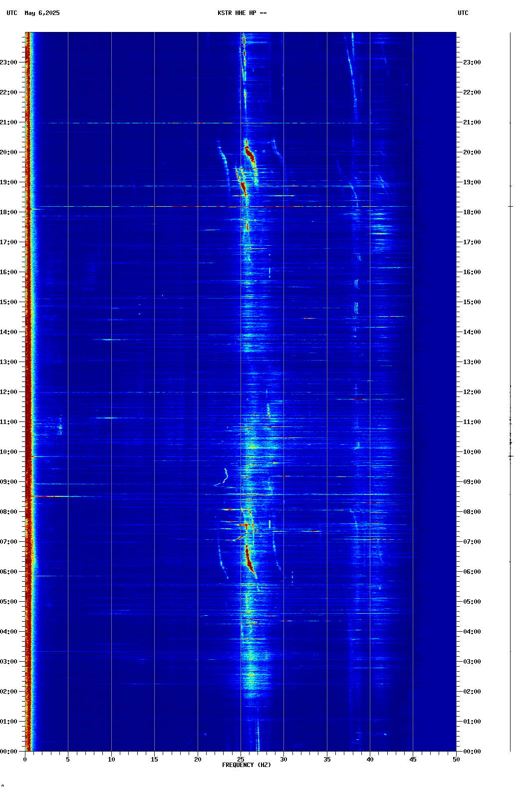Click the 25 Hz frequency tick label
The height and width of the screenshot is (791, 532).
point(241,760)
